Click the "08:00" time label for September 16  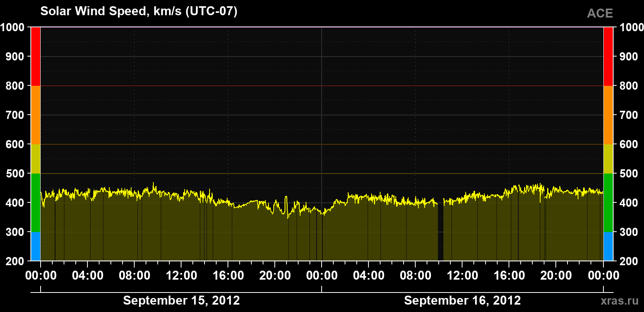(416, 276)
